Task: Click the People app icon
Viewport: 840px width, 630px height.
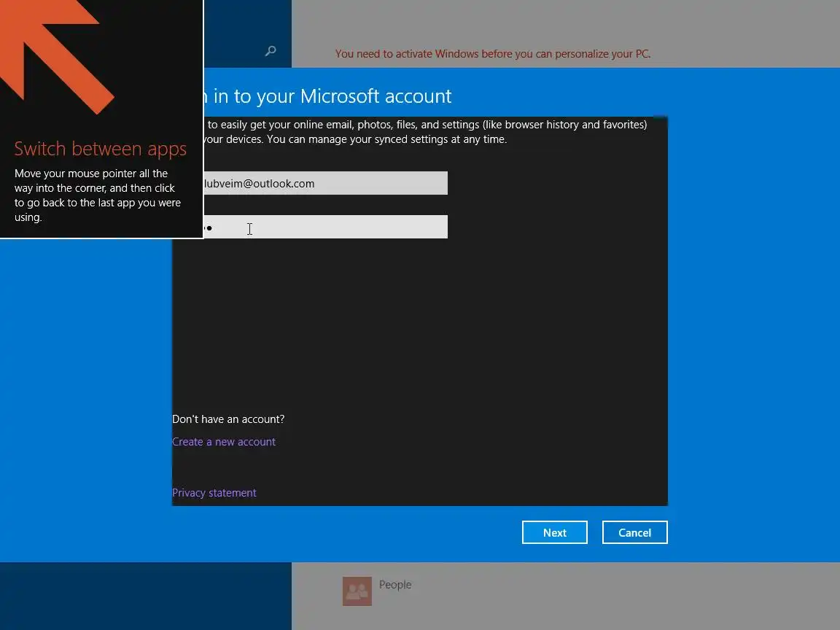Action: 357,591
